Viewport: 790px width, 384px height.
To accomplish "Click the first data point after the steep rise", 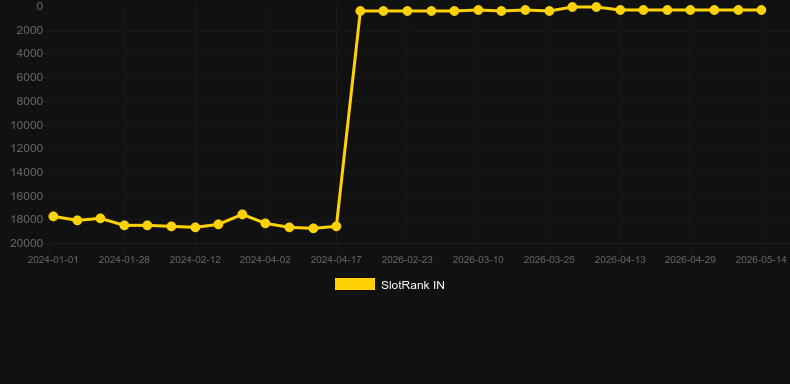I will pyautogui.click(x=360, y=11).
